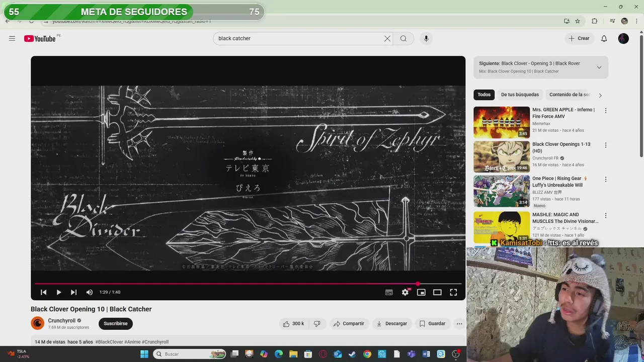Start voice search with the microphone

tap(426, 38)
